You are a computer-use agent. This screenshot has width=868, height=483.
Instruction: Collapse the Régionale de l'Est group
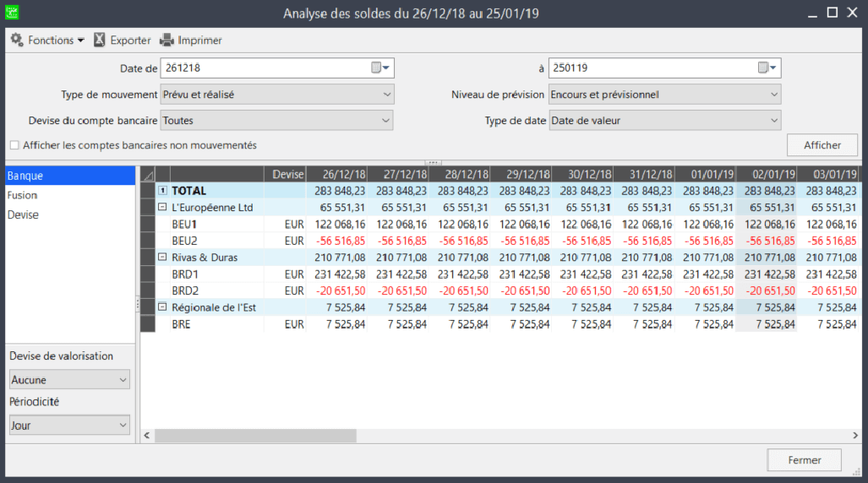pos(162,307)
